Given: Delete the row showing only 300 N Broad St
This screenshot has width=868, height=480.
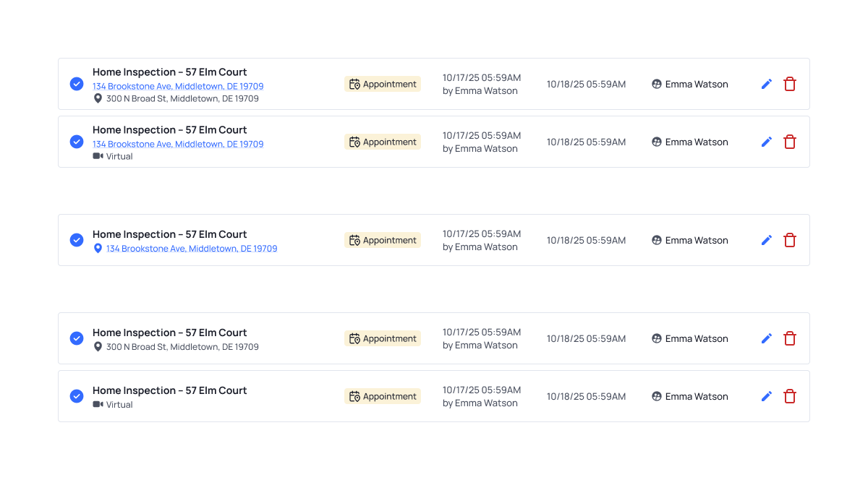Looking at the screenshot, I should coord(790,338).
